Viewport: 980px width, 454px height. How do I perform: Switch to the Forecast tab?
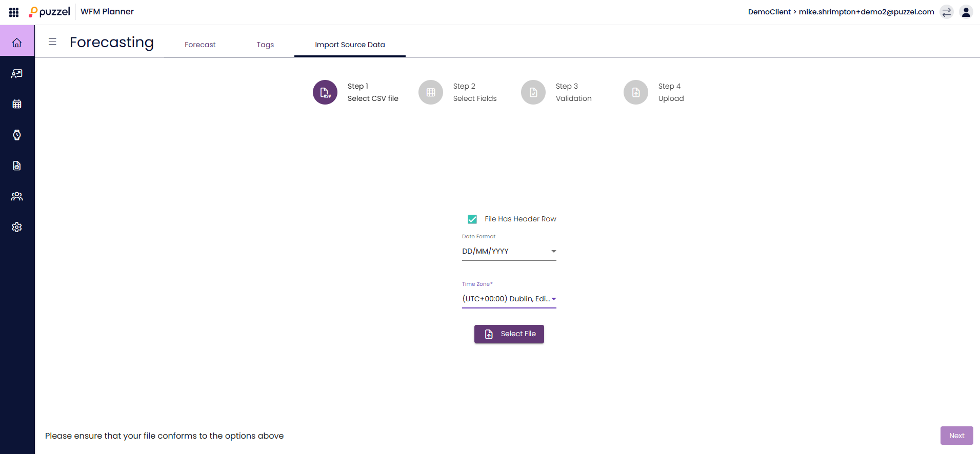[200, 45]
